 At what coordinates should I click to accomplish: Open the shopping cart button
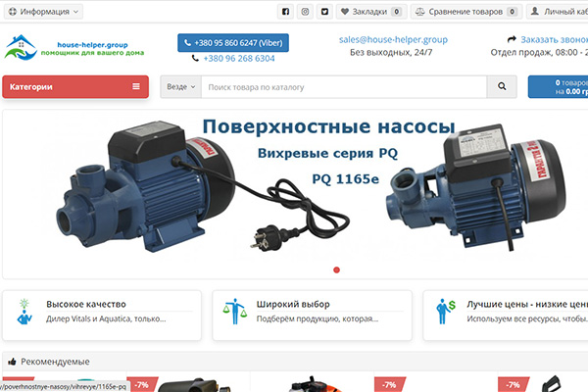point(558,87)
